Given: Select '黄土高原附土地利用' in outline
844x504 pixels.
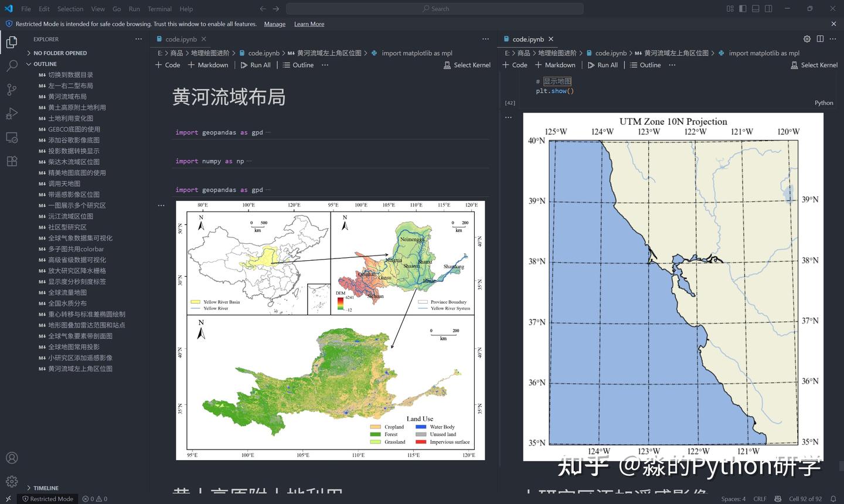Looking at the screenshot, I should pos(77,107).
